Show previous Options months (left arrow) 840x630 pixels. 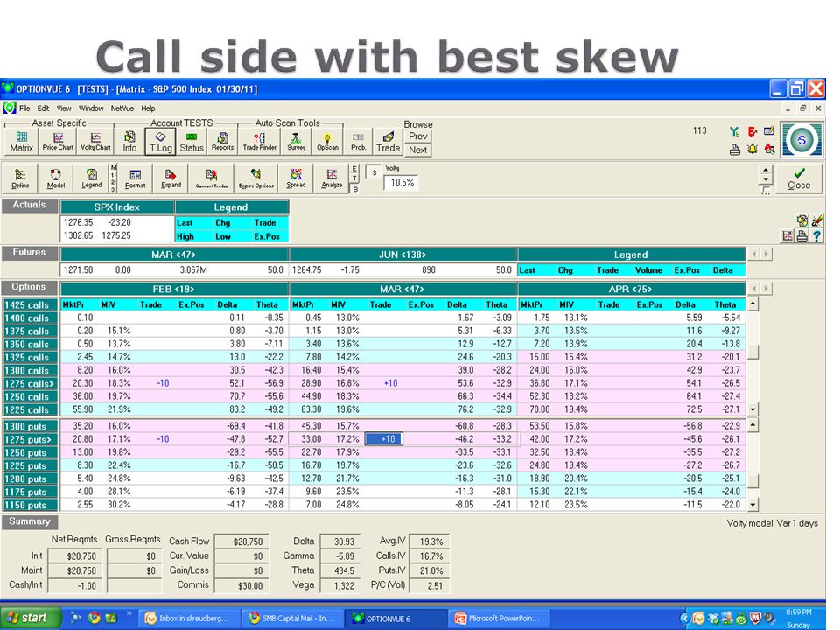point(753,288)
